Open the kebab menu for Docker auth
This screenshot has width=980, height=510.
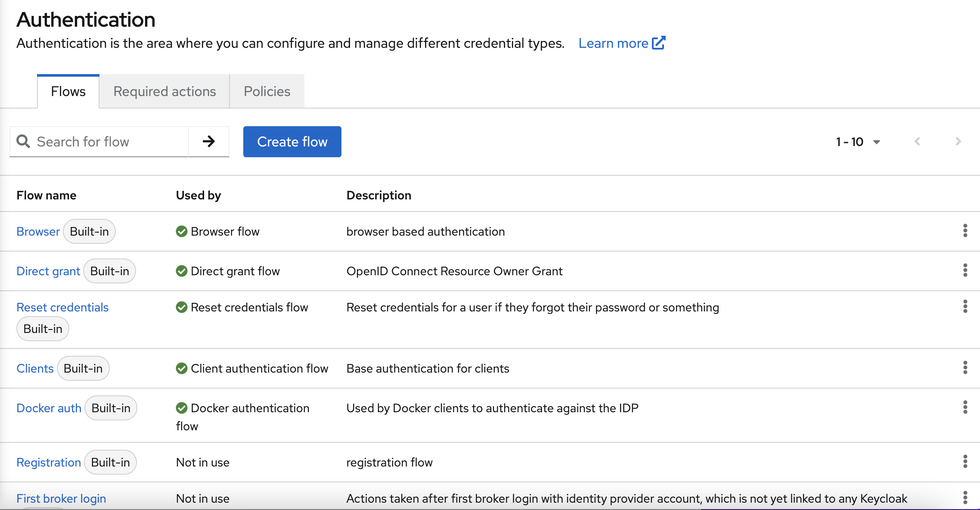(x=966, y=407)
